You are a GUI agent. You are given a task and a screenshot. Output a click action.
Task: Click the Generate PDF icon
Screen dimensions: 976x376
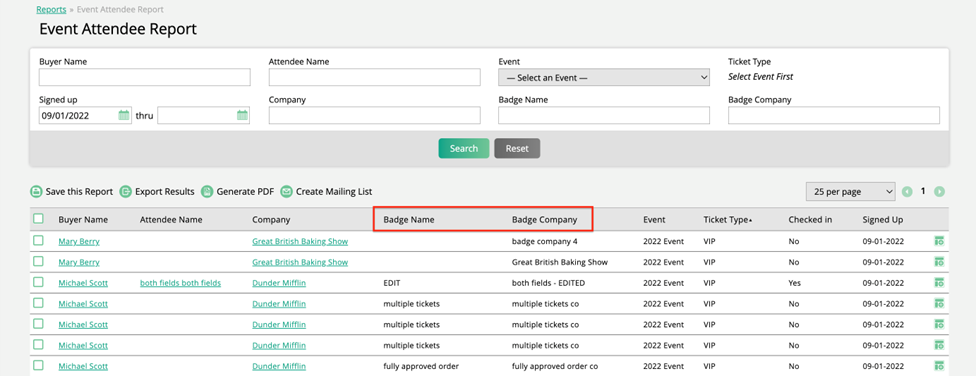[x=207, y=192]
